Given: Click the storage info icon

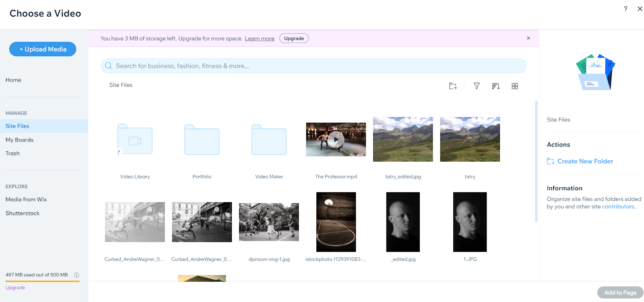Looking at the screenshot, I should (x=76, y=275).
